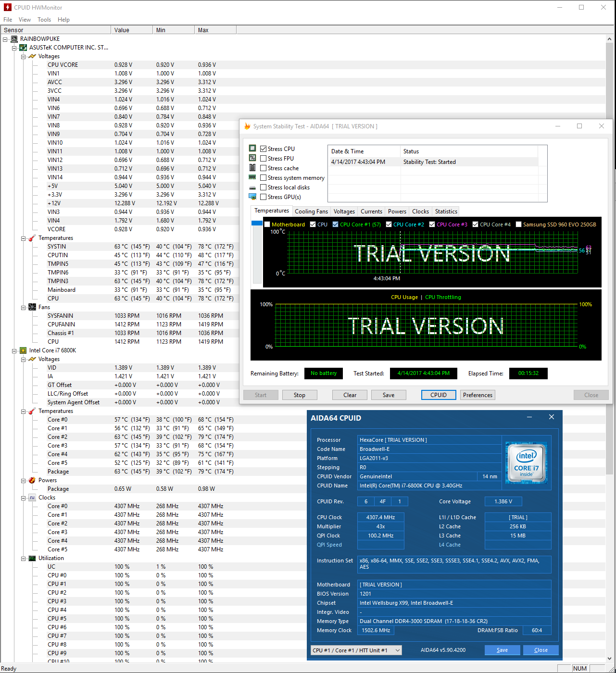Screen dimensions: 616x673
Task: Open the View menu in HWMonitor
Action: pyautogui.click(x=25, y=20)
